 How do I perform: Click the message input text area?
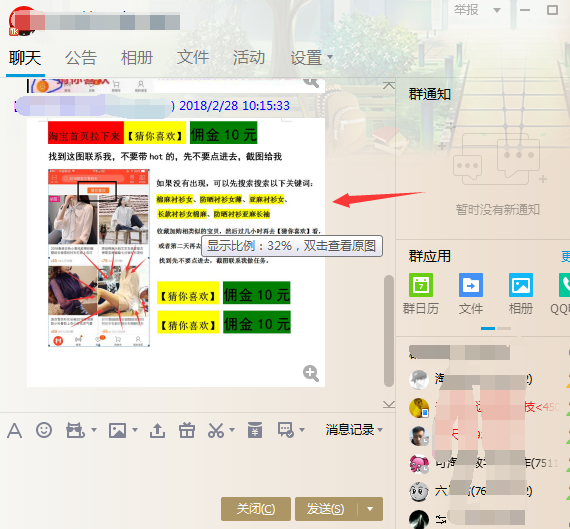(196, 469)
